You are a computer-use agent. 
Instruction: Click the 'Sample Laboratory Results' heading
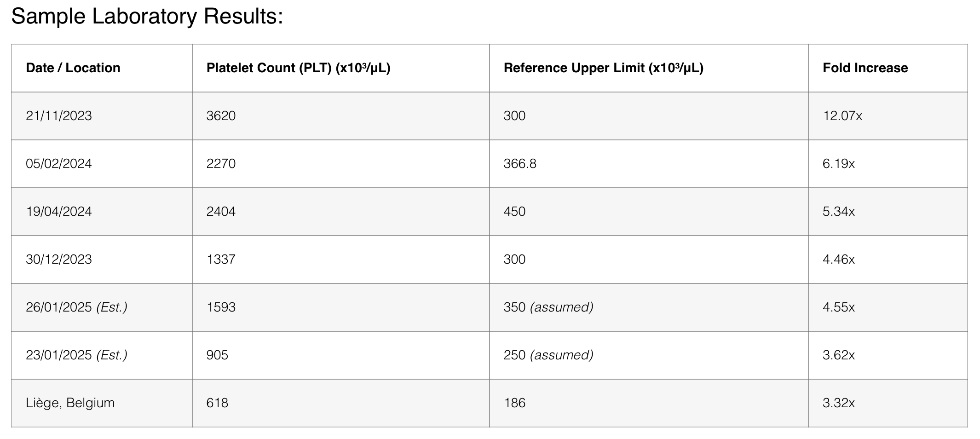coord(147,17)
